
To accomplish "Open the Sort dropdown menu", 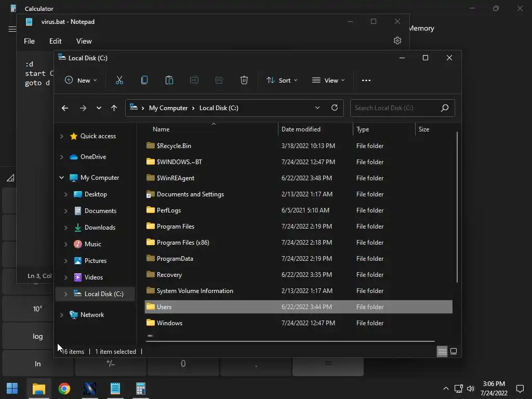I will point(282,81).
